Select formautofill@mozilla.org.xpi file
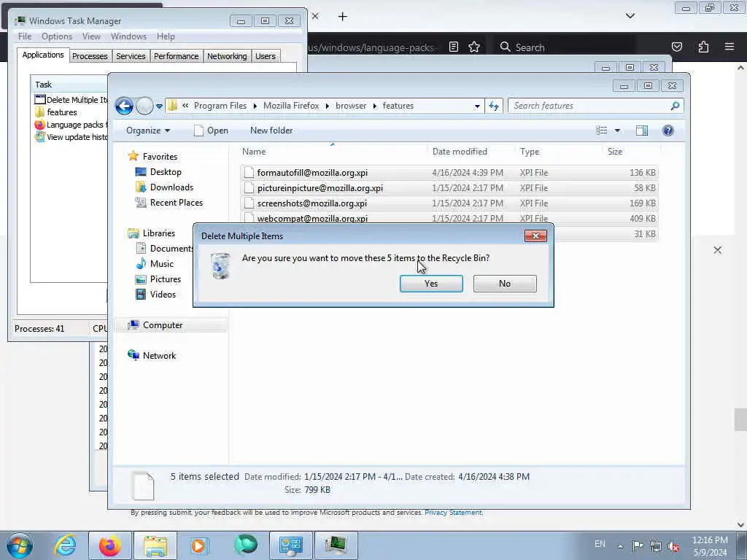747x560 pixels. [449, 173]
